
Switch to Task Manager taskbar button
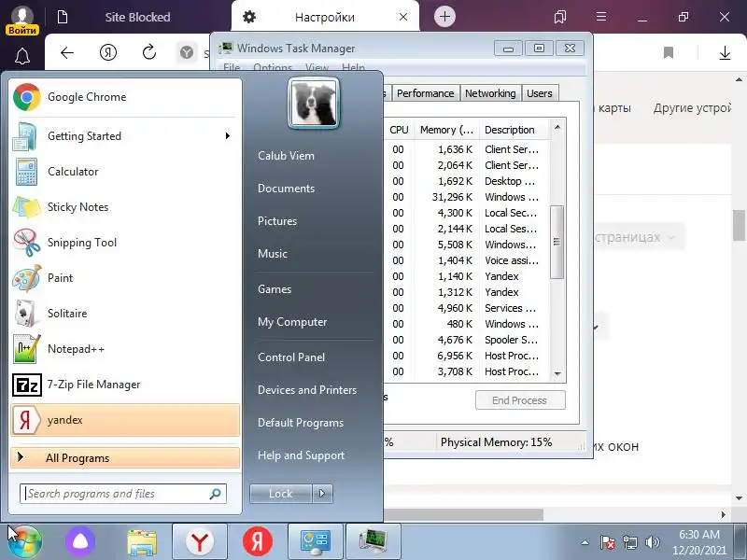[x=373, y=542]
